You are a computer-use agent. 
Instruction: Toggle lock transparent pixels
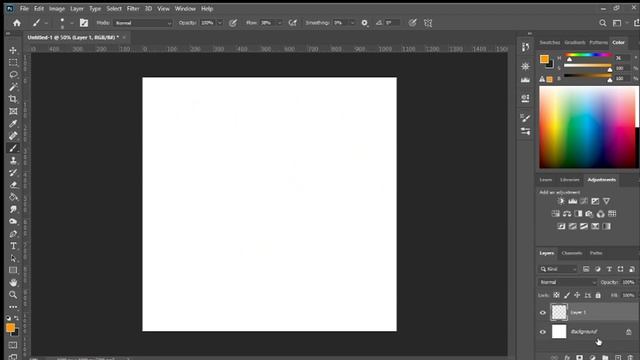(x=556, y=295)
